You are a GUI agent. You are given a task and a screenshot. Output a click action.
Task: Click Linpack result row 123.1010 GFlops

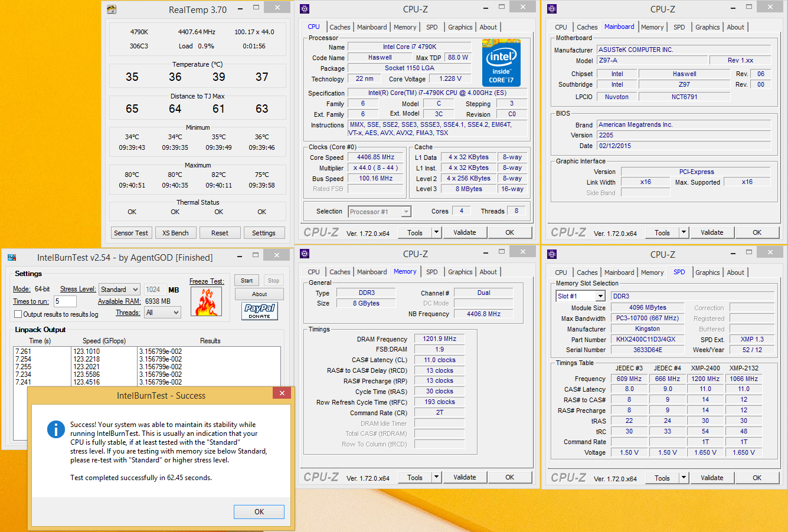pyautogui.click(x=147, y=351)
